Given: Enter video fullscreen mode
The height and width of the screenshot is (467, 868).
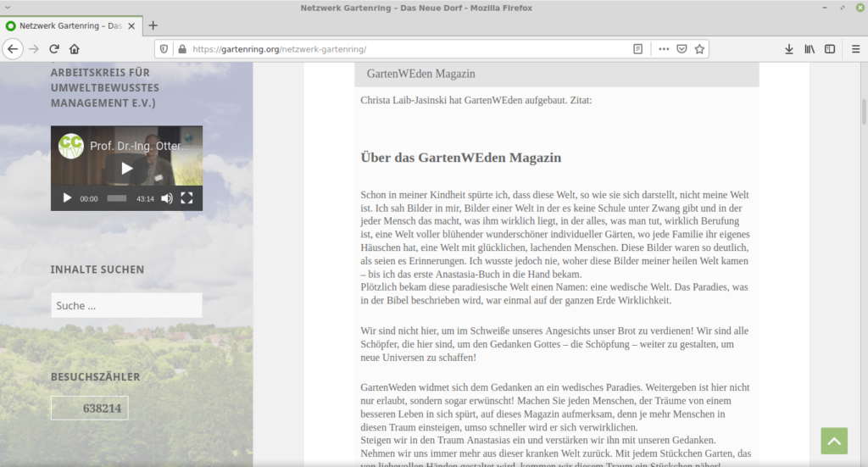Looking at the screenshot, I should pos(186,198).
